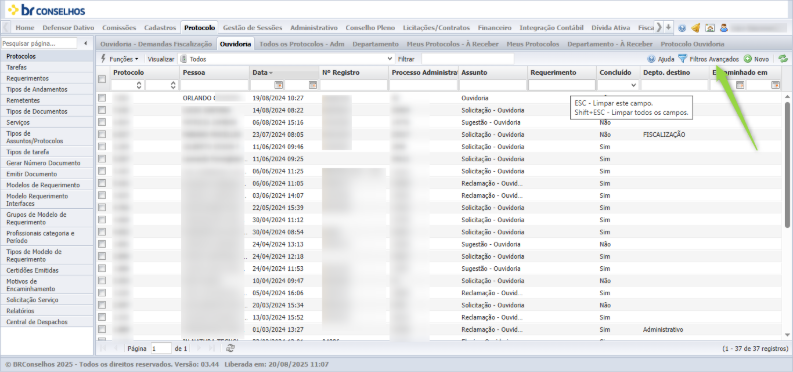Open Emitir Documento in sidebar
This screenshot has width=793, height=372.
[47, 174]
